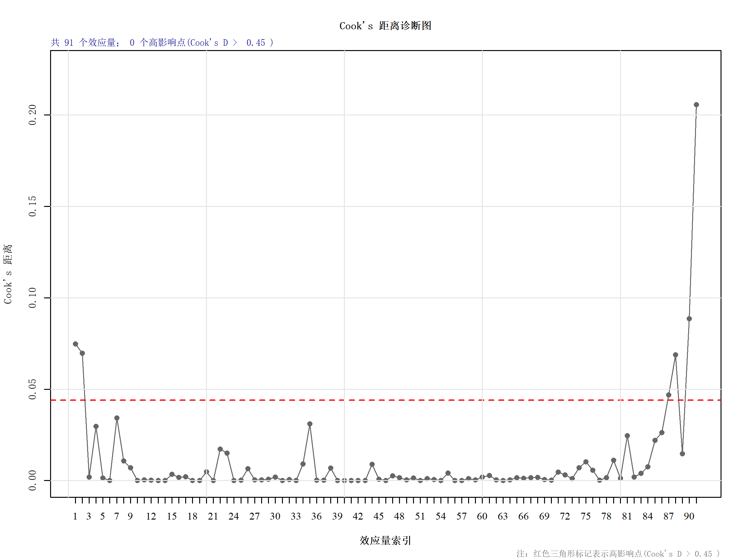Click the y-axis label 0.10
The image size is (747, 560).
pos(32,298)
